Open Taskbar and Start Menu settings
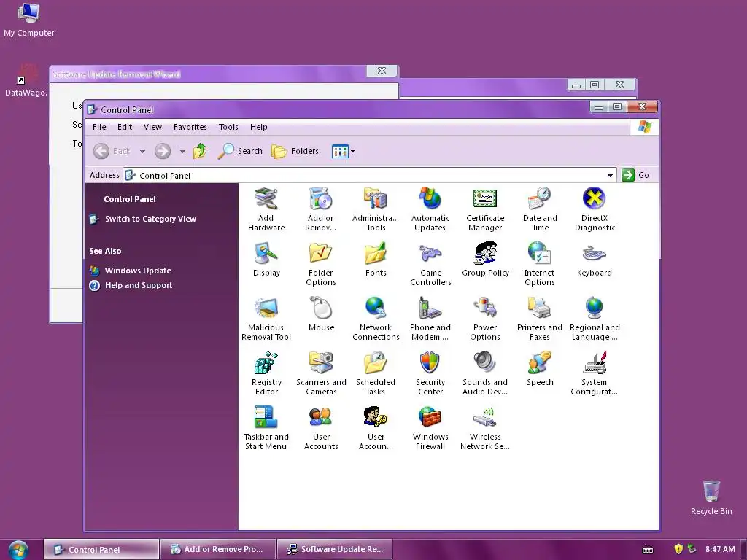Image resolution: width=747 pixels, height=560 pixels. coord(266,429)
